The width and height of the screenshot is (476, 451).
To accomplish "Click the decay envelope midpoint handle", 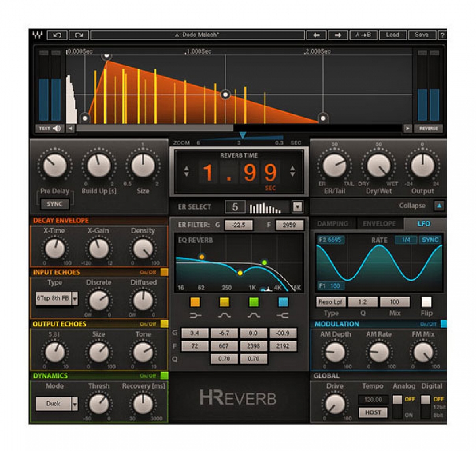I will pyautogui.click(x=225, y=95).
